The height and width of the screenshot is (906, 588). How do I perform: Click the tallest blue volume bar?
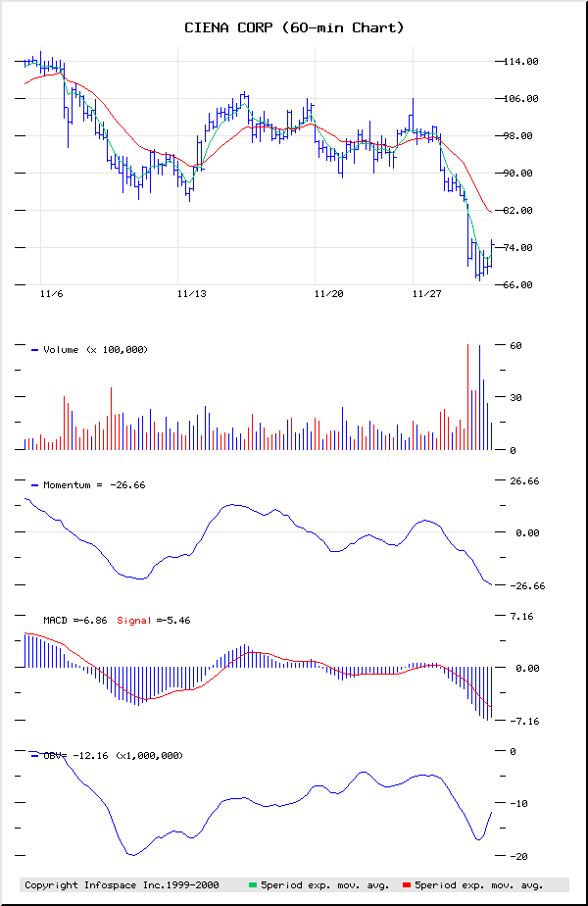click(x=479, y=397)
